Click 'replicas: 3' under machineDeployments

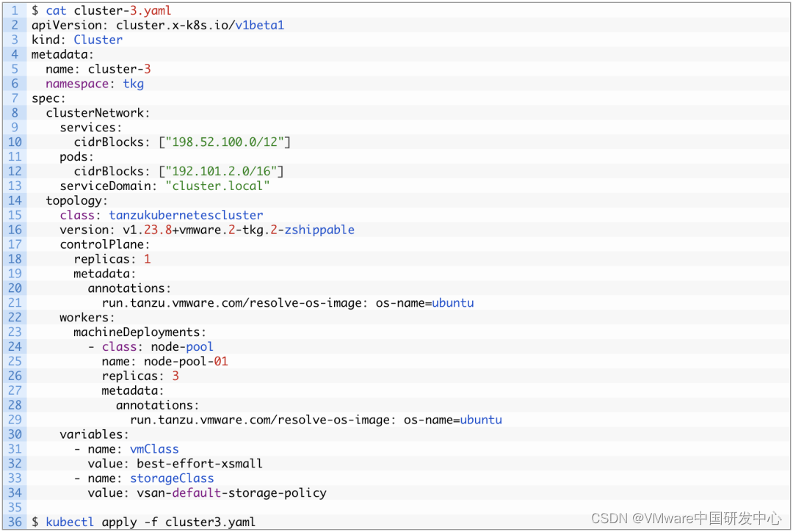tap(140, 376)
